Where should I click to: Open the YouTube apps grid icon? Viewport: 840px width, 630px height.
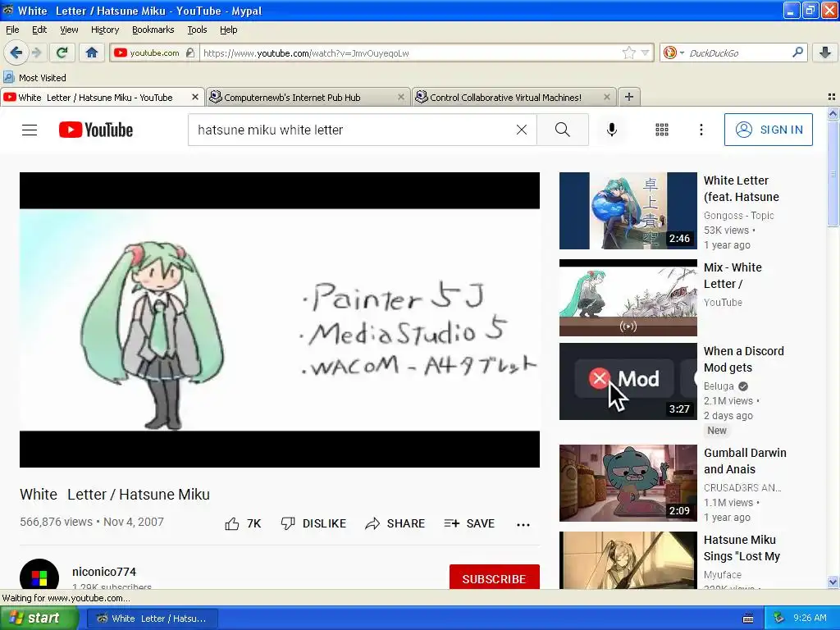[662, 130]
